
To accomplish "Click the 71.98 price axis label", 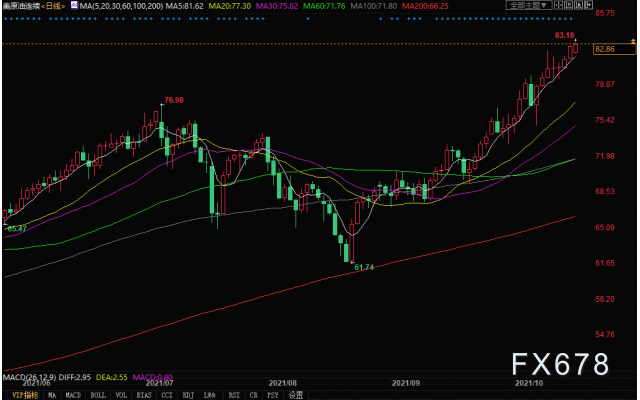I will tap(605, 156).
